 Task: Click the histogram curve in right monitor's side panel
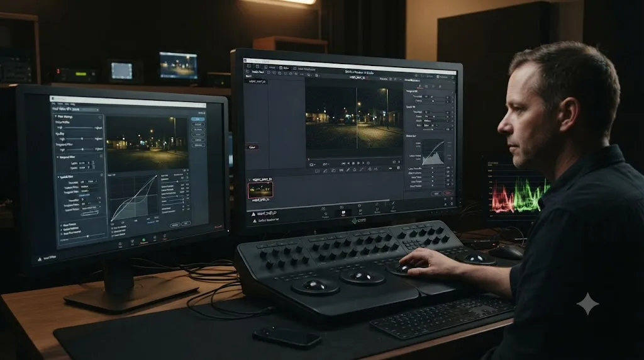[433, 153]
